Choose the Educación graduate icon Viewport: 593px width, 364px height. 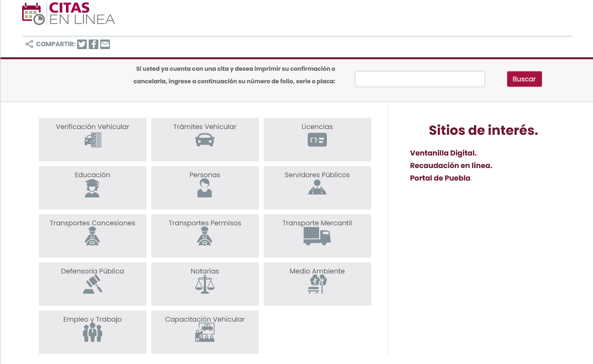pos(92,188)
